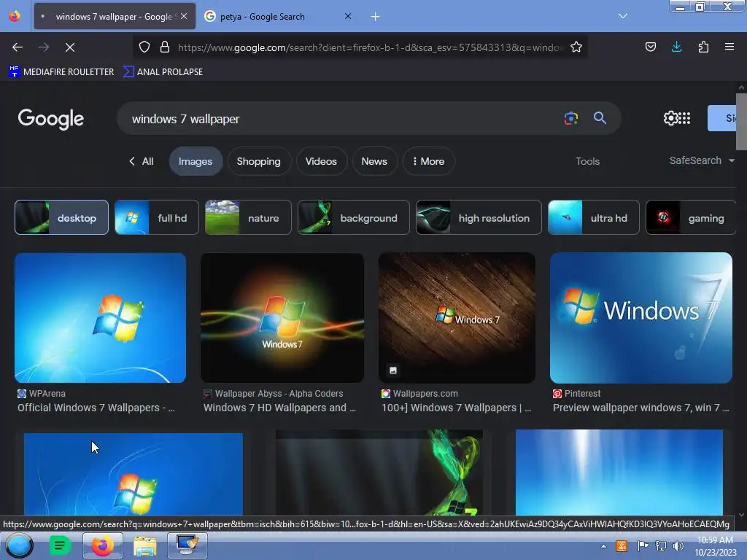Open Official Windows 7 Wallpapers link

tap(96, 408)
